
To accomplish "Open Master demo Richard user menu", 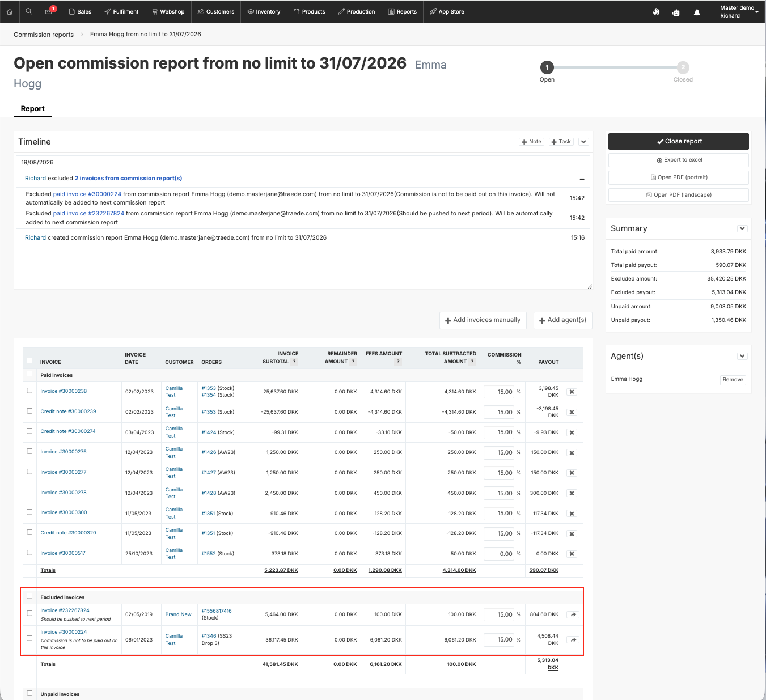I will coord(738,12).
